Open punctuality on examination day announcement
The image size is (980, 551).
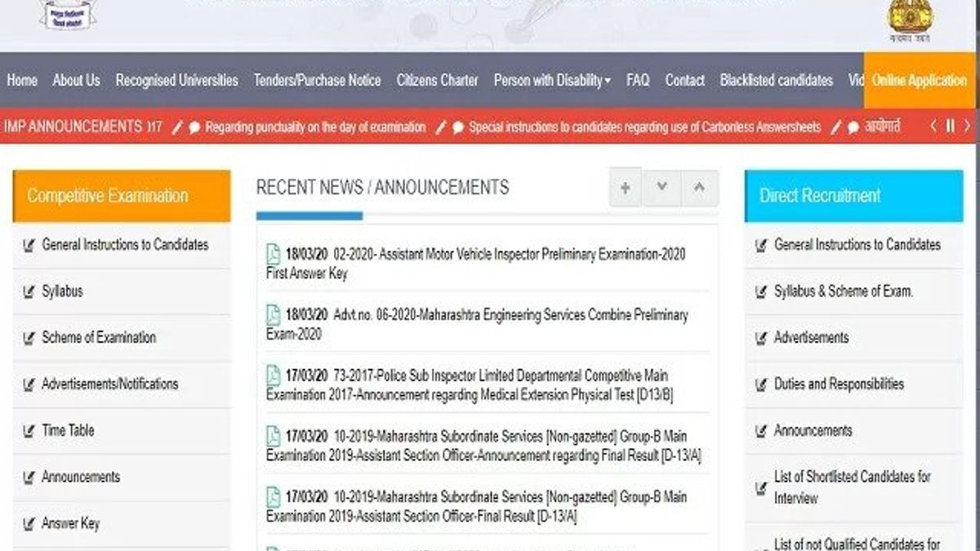(x=315, y=127)
